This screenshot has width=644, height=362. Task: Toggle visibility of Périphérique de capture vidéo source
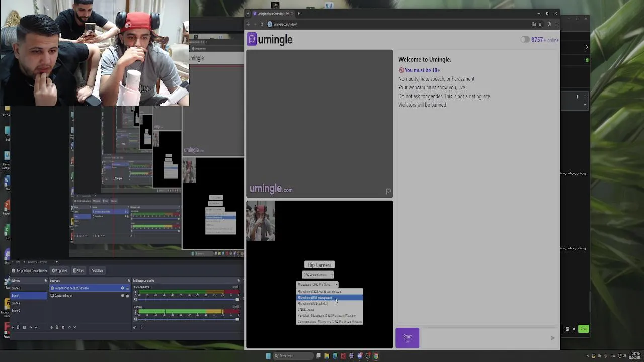click(x=122, y=288)
